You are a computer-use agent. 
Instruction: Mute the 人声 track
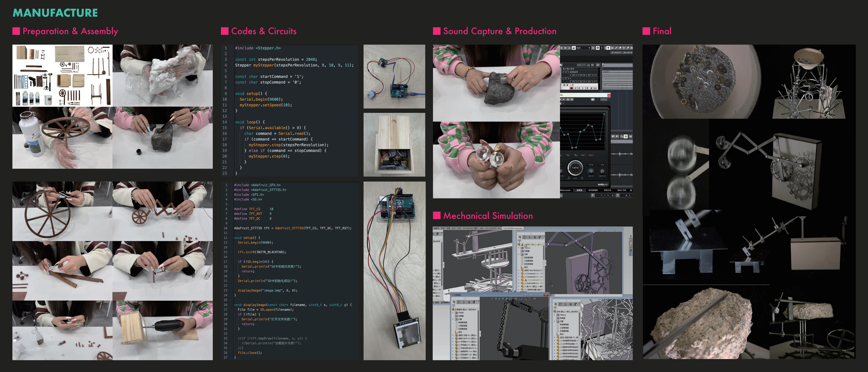[564, 85]
